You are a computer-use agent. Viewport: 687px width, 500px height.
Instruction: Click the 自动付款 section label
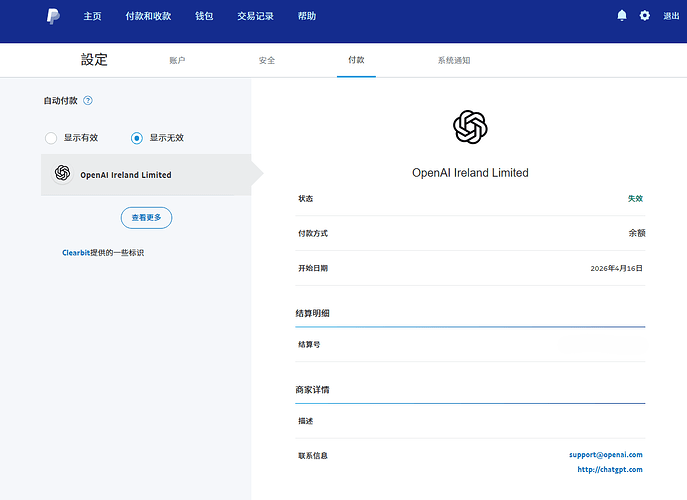click(60, 100)
